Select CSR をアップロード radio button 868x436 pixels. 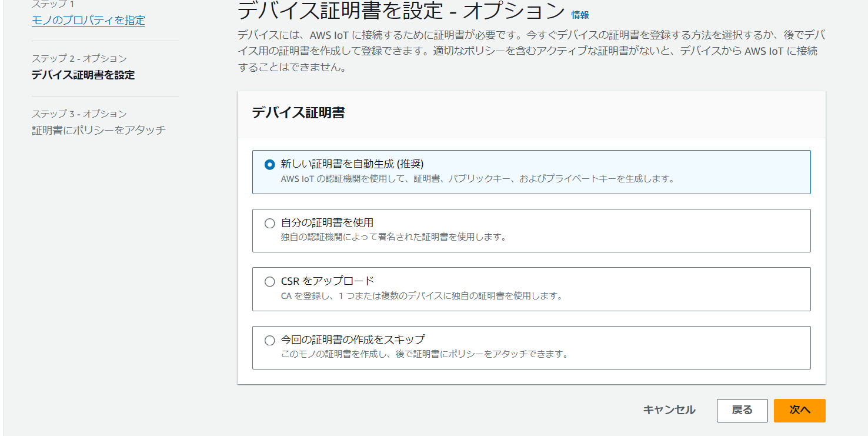[270, 281]
